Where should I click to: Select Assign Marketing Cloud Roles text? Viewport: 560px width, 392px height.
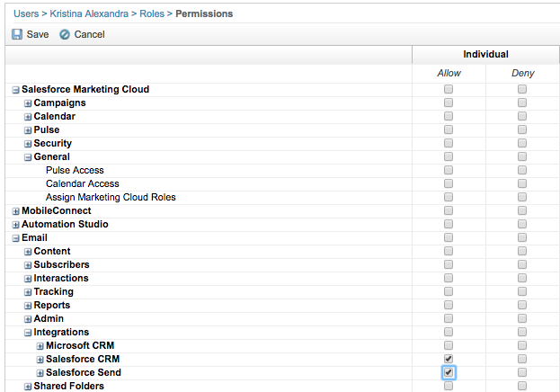[111, 197]
